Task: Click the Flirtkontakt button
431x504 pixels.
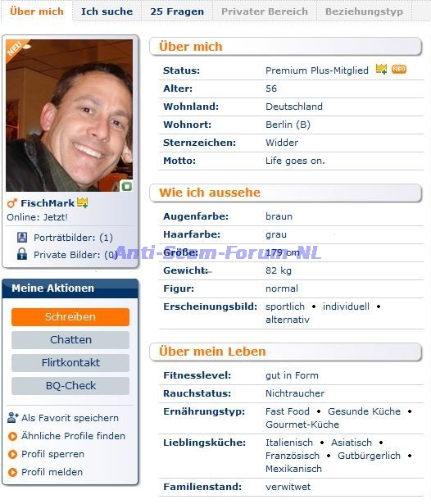Action: click(70, 362)
